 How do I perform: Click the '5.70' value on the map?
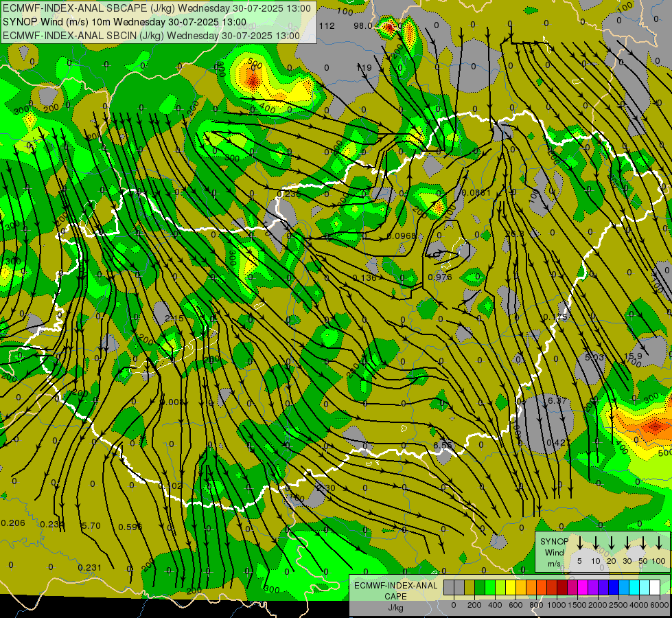click(x=91, y=525)
